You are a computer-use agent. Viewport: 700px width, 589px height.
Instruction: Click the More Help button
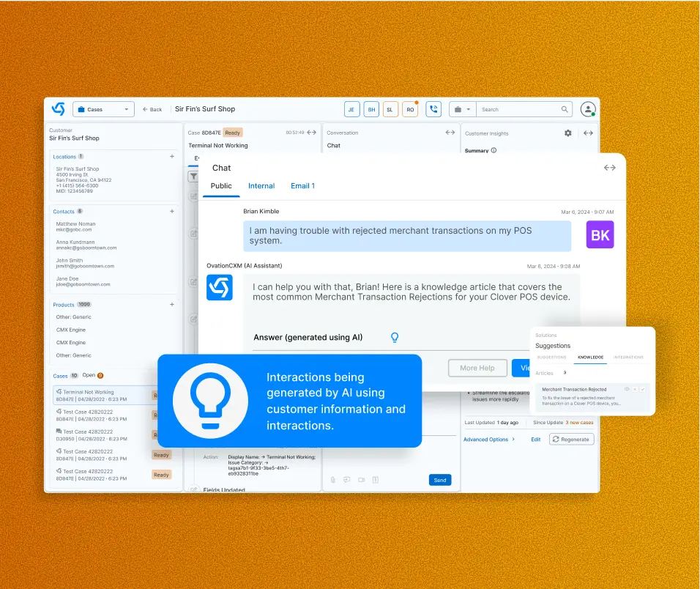pos(477,368)
